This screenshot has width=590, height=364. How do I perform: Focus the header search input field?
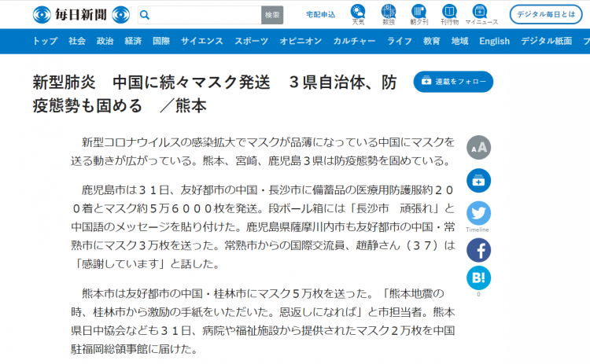pos(205,15)
